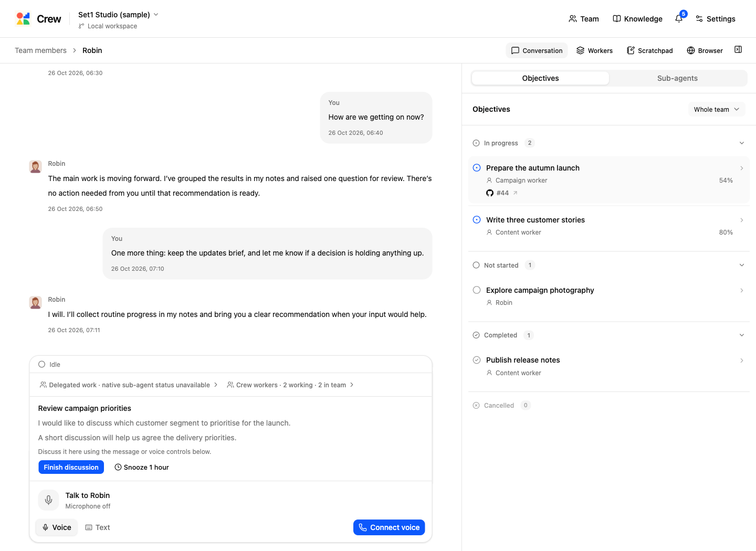756x551 pixels.
Task: Expand Crew workers status details
Action: pos(290,385)
